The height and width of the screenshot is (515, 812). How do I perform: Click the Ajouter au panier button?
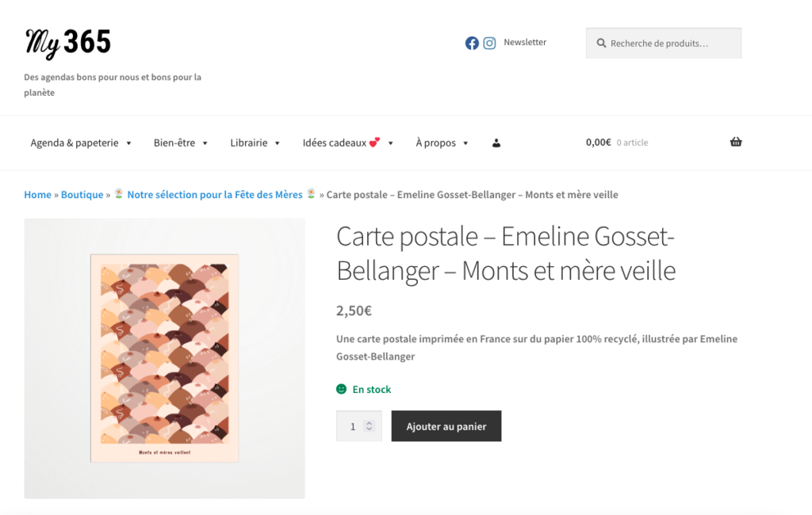tap(446, 426)
